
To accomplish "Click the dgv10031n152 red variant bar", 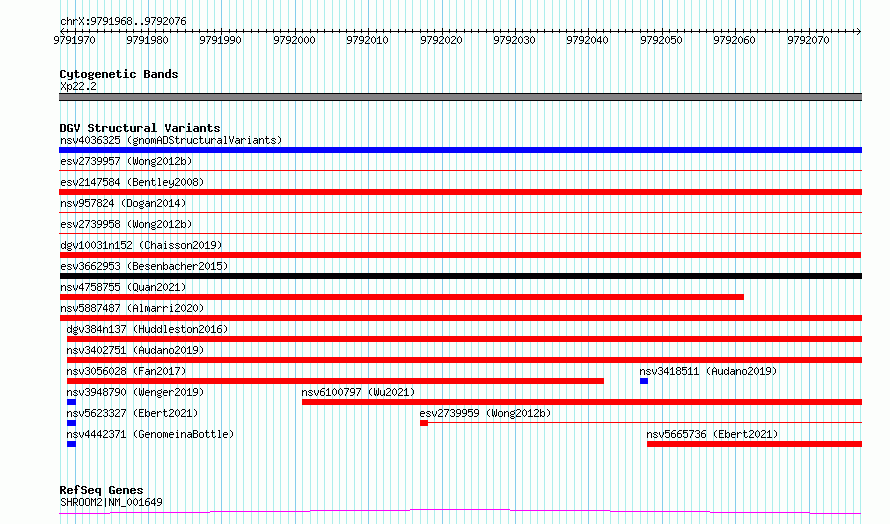I will [460, 255].
